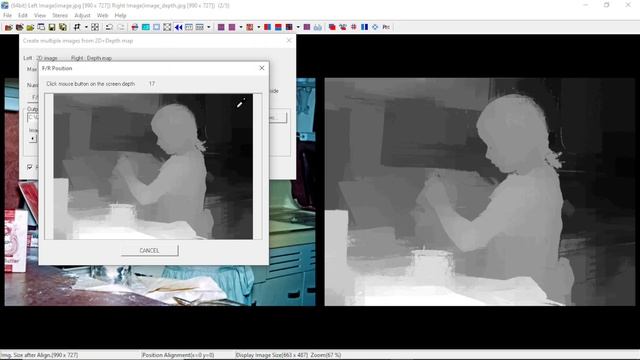Click CANCEL in the F/R Position dialog
This screenshot has width=640, height=360.
tap(149, 251)
